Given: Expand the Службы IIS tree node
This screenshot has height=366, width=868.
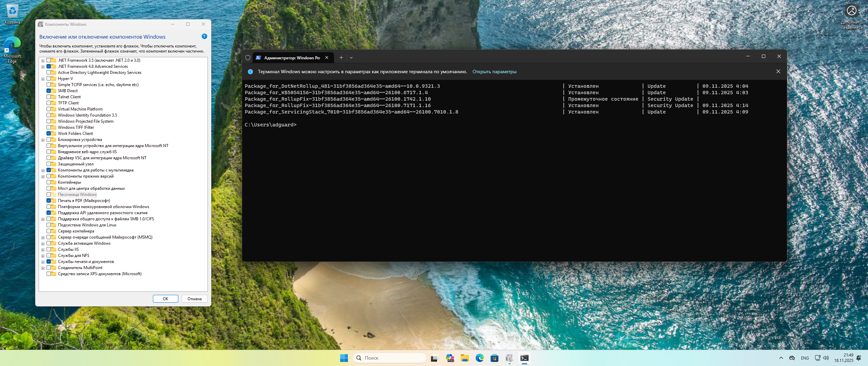Looking at the screenshot, I should point(43,250).
